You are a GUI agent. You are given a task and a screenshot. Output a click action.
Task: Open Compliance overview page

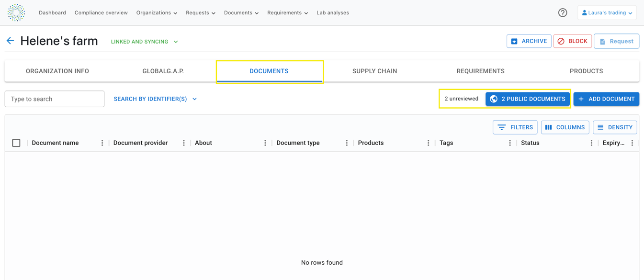[x=101, y=13]
